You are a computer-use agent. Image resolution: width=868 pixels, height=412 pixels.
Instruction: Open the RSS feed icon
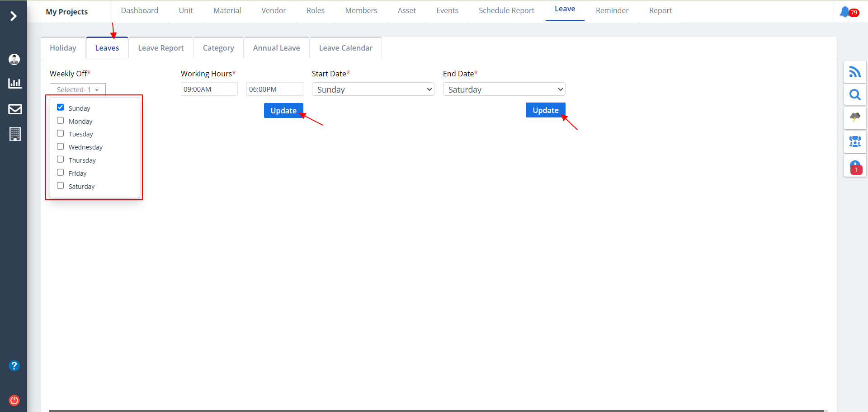(854, 72)
